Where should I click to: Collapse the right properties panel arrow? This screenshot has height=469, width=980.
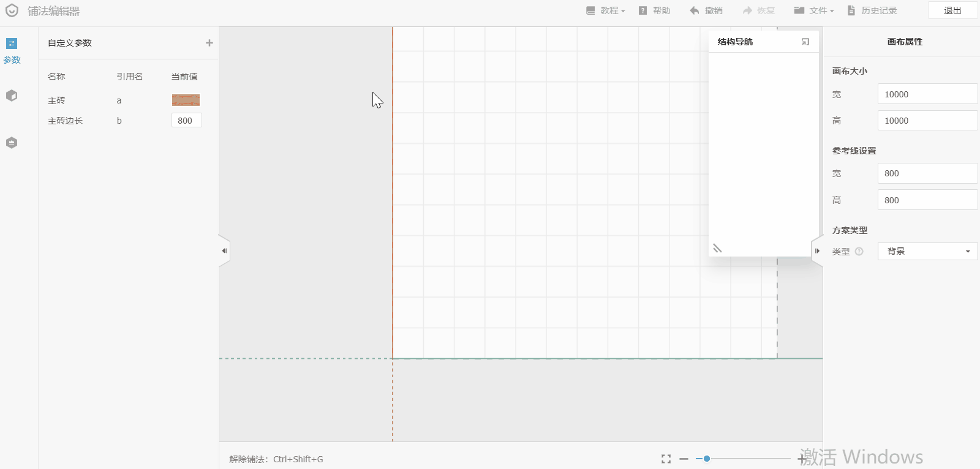coord(817,250)
